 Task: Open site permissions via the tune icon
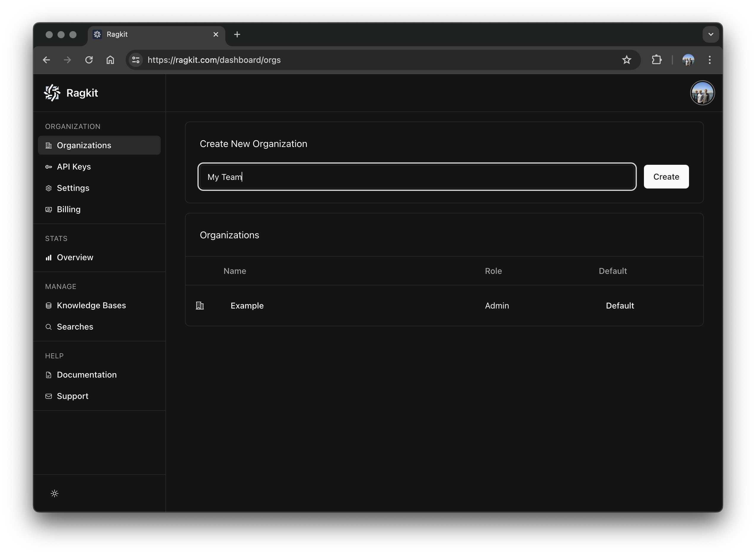[136, 60]
